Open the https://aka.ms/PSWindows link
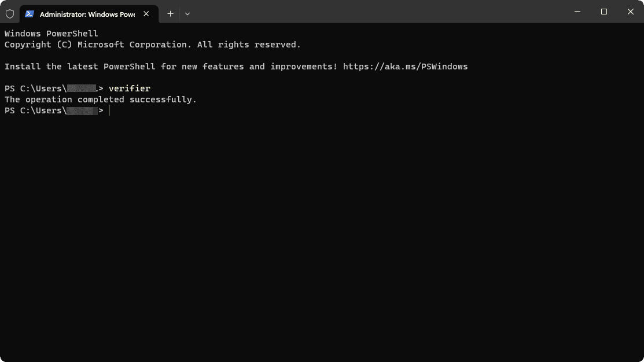644x362 pixels. pos(405,66)
